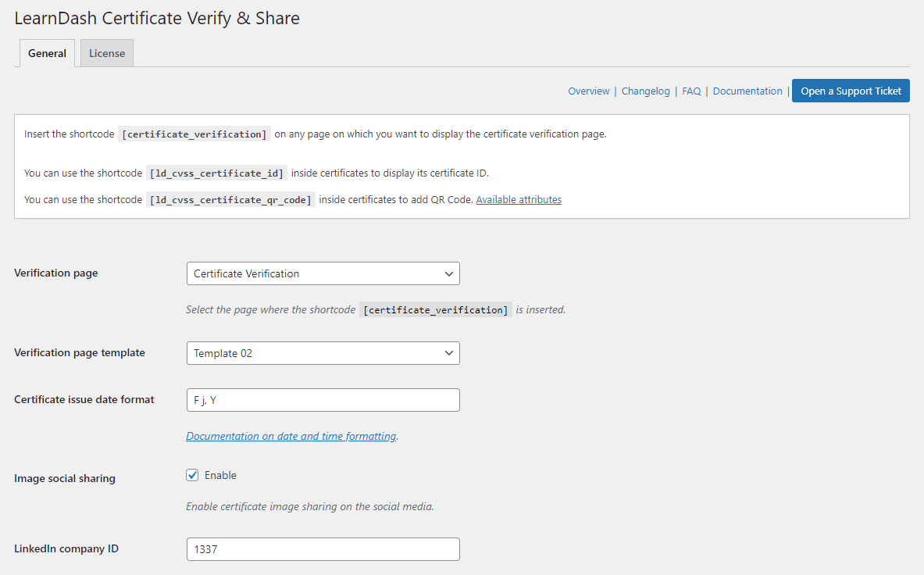The width and height of the screenshot is (924, 575).
Task: Click the Verification page label
Action: (56, 273)
